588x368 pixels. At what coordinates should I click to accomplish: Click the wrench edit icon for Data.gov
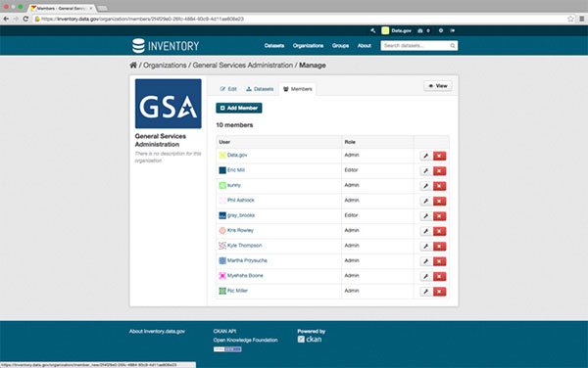point(425,156)
